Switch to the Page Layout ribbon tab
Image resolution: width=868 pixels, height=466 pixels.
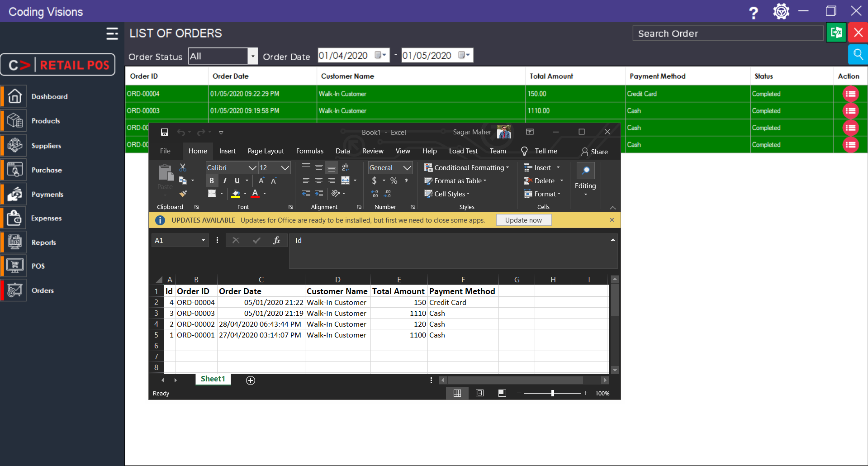coord(266,151)
